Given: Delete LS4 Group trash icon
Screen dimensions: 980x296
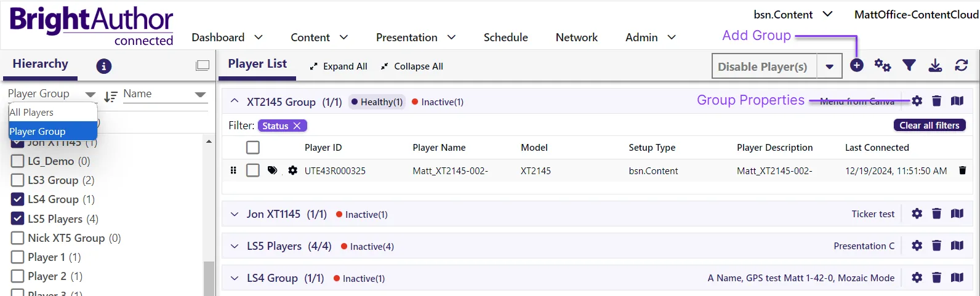Looking at the screenshot, I should pos(937,278).
